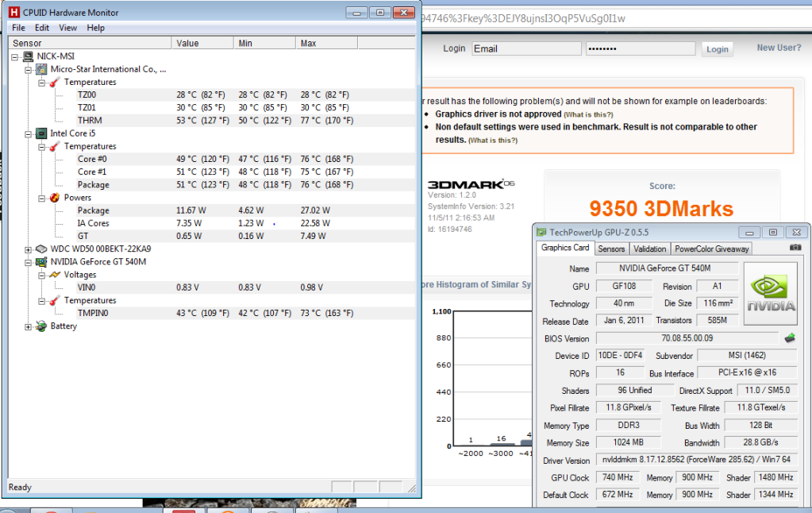Expand the WDC WD50 hard drive node
This screenshot has width=812, height=513.
click(29, 249)
